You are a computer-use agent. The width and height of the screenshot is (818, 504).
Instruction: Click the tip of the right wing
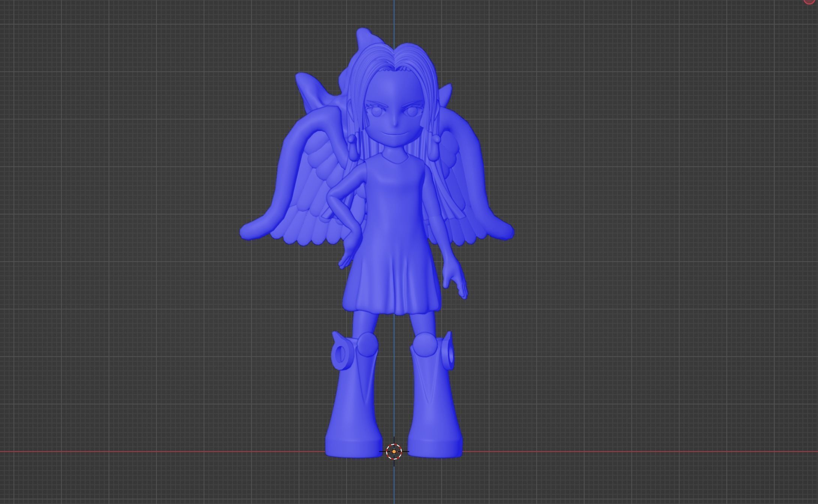tap(507, 232)
